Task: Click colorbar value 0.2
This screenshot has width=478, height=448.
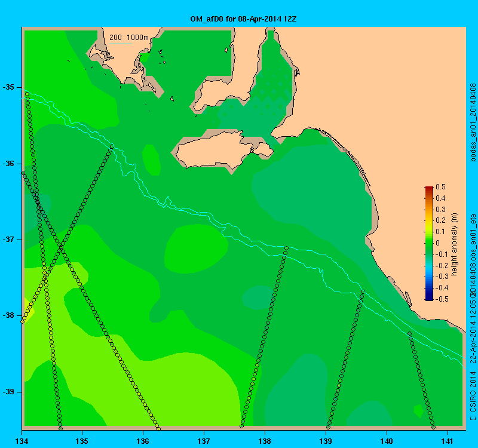Action: pyautogui.click(x=441, y=220)
